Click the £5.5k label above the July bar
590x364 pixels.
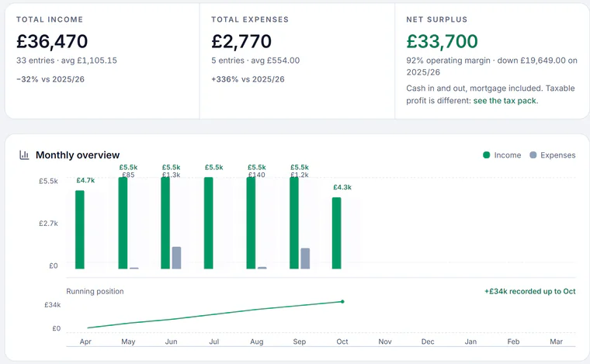(213, 168)
